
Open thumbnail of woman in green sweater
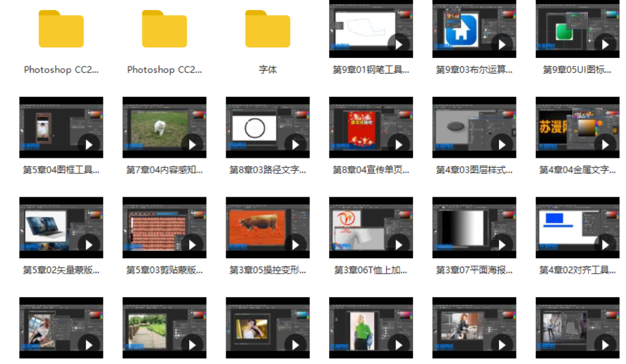tap(371, 328)
